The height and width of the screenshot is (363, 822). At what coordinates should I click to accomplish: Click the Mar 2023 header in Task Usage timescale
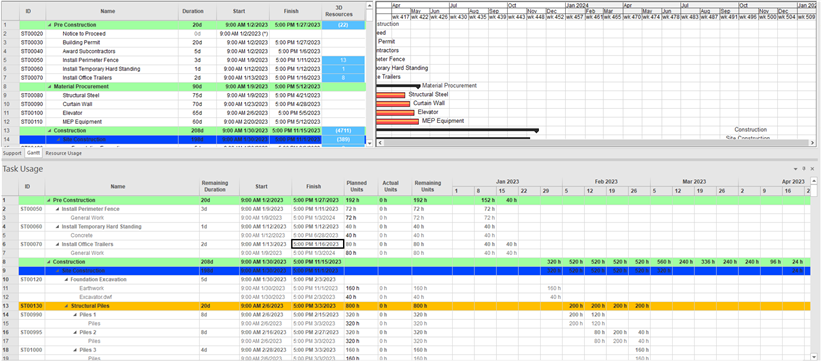(695, 182)
